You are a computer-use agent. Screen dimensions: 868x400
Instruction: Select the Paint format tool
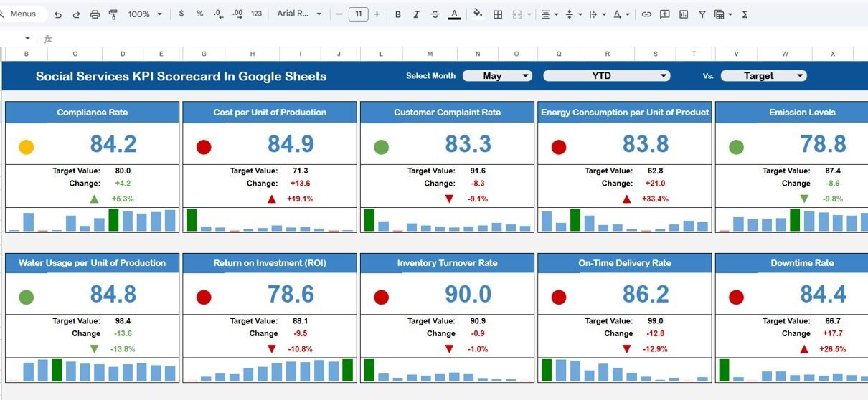[x=113, y=14]
